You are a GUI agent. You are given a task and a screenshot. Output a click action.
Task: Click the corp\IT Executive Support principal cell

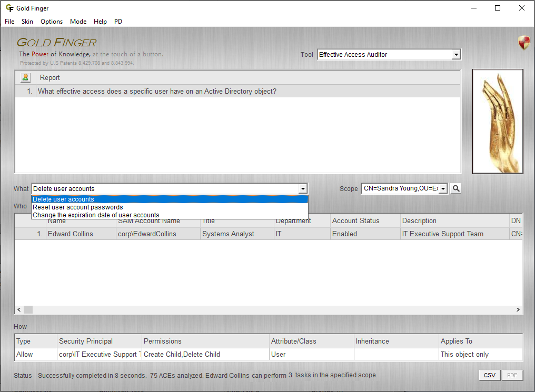pyautogui.click(x=100, y=354)
